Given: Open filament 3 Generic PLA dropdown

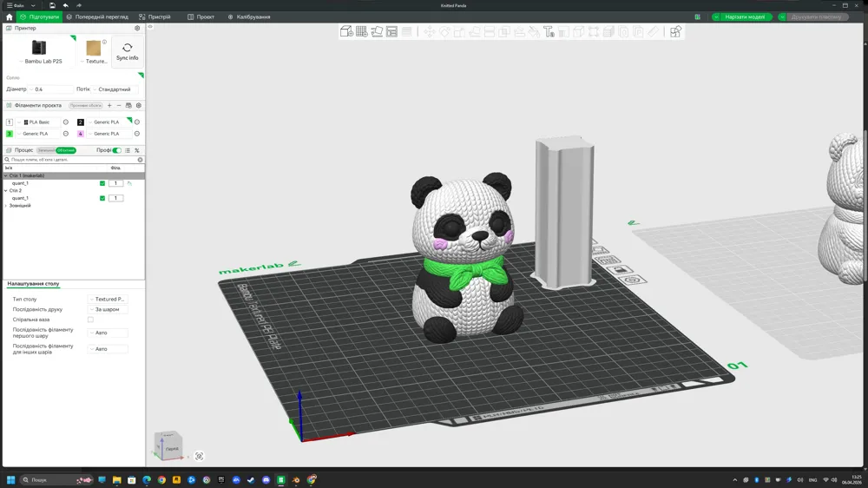Looking at the screenshot, I should [x=38, y=134].
